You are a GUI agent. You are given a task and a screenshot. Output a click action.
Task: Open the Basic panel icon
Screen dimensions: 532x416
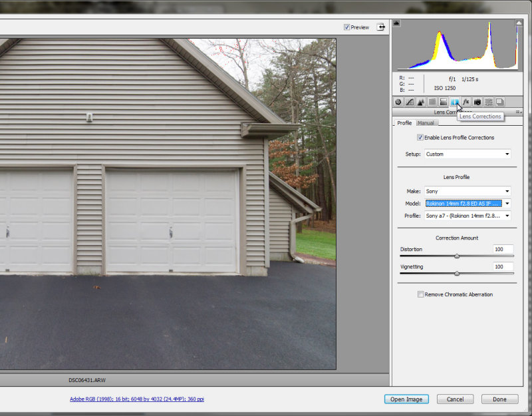398,102
